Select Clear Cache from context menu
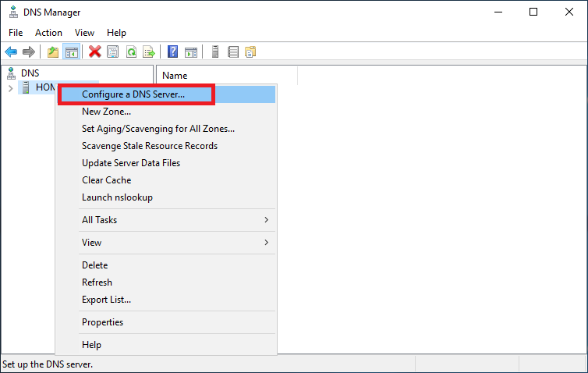Image resolution: width=588 pixels, height=373 pixels. pos(106,180)
